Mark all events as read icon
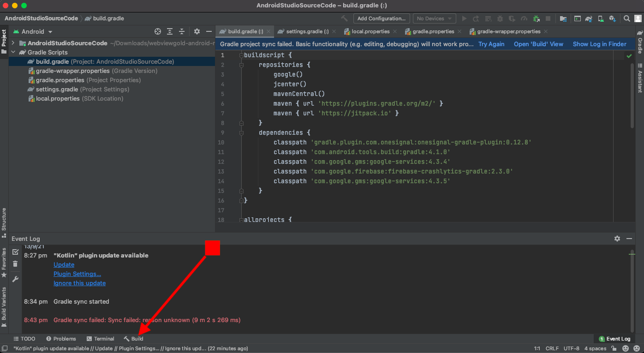The width and height of the screenshot is (644, 353). (15, 252)
